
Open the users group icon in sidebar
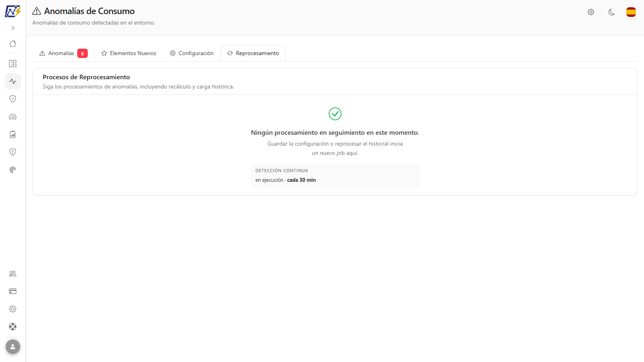pyautogui.click(x=13, y=274)
